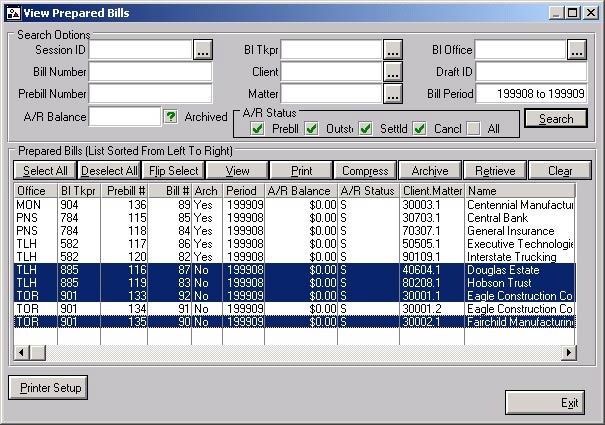Screen dimensions: 605x425
Task: Select the Interstate Trucking row
Action: tap(294, 257)
